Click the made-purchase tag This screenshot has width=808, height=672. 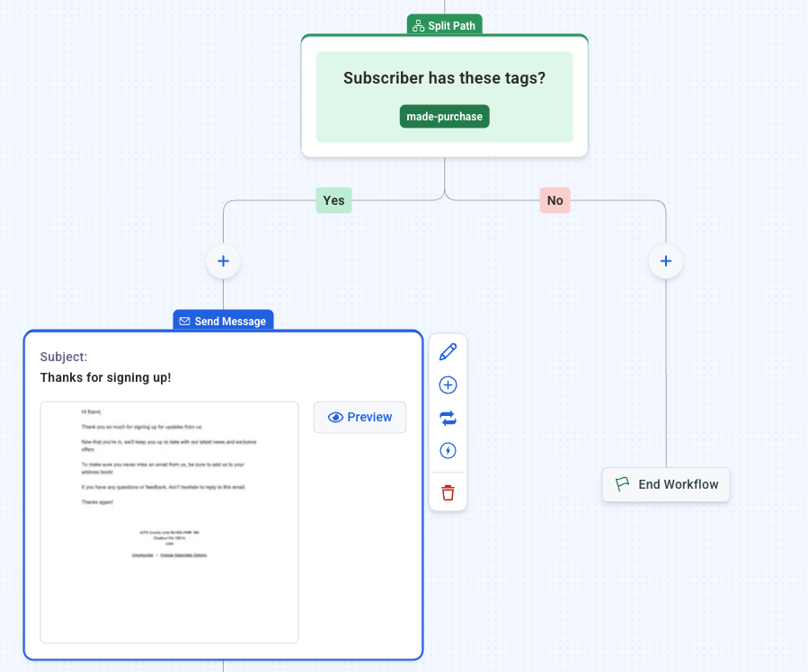(444, 117)
